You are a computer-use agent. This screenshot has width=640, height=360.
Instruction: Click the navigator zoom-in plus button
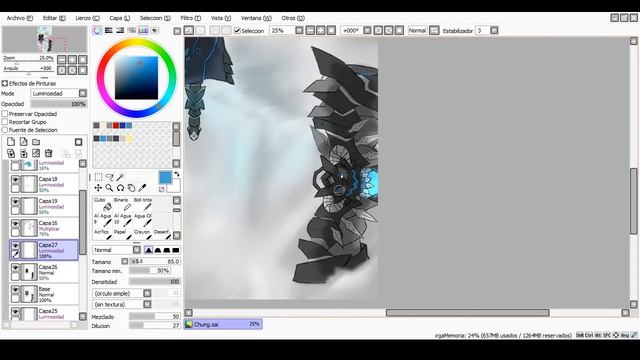pos(72,60)
